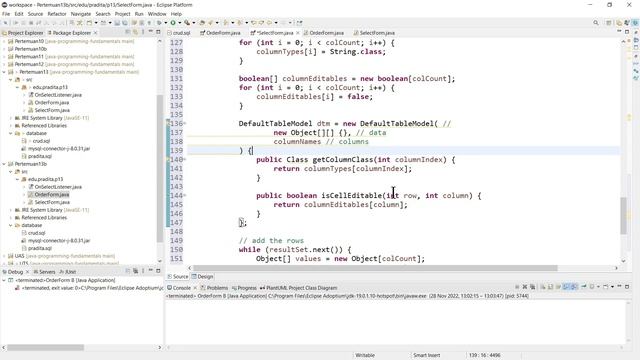Open the File menu

point(6,14)
